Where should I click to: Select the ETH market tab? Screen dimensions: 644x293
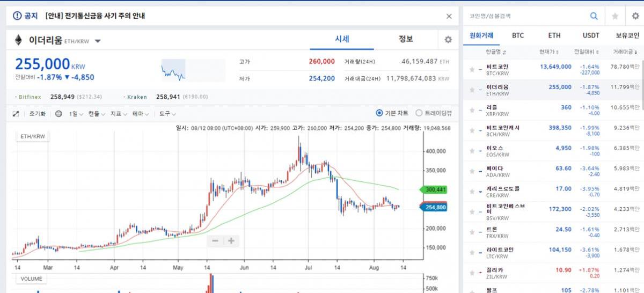click(554, 35)
